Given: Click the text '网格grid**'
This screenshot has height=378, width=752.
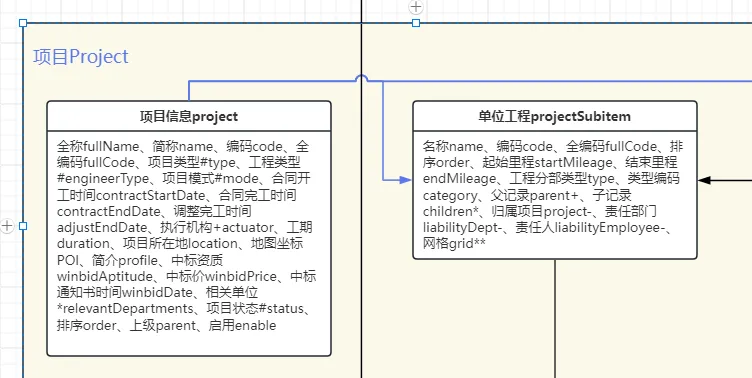Looking at the screenshot, I should [x=454, y=244].
